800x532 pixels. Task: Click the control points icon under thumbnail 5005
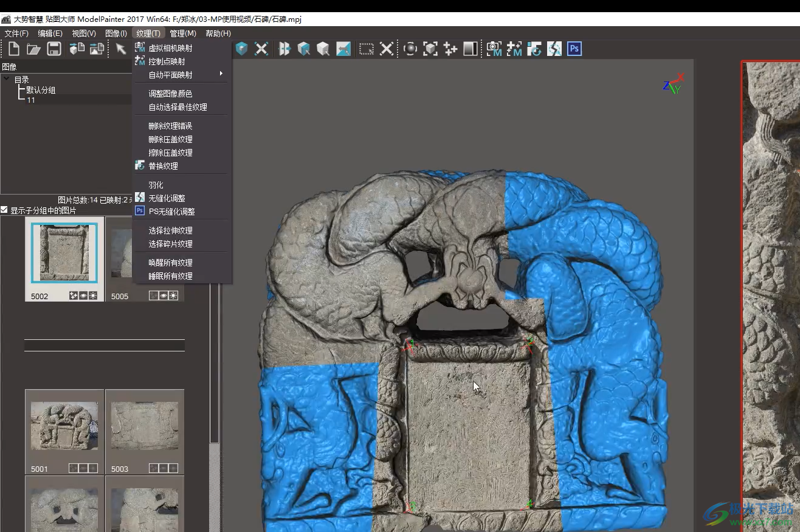click(x=154, y=295)
